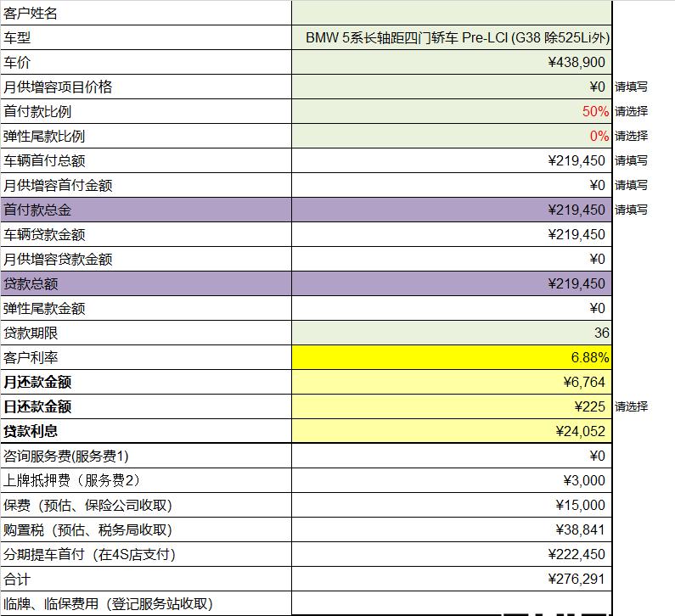Click 请填写 note beside 车辆首付总额
Viewport: 675px width, 616px height.
point(631,160)
